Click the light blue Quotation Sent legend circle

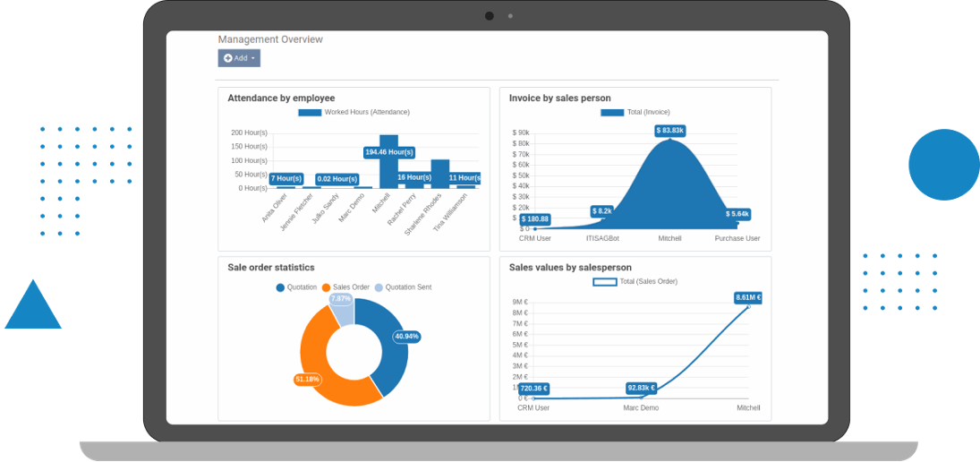pos(379,287)
